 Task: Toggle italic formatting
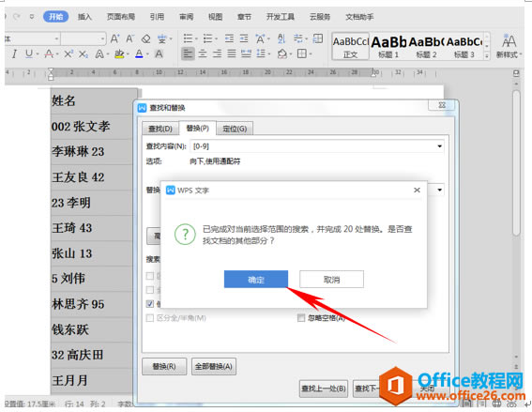(x=14, y=53)
